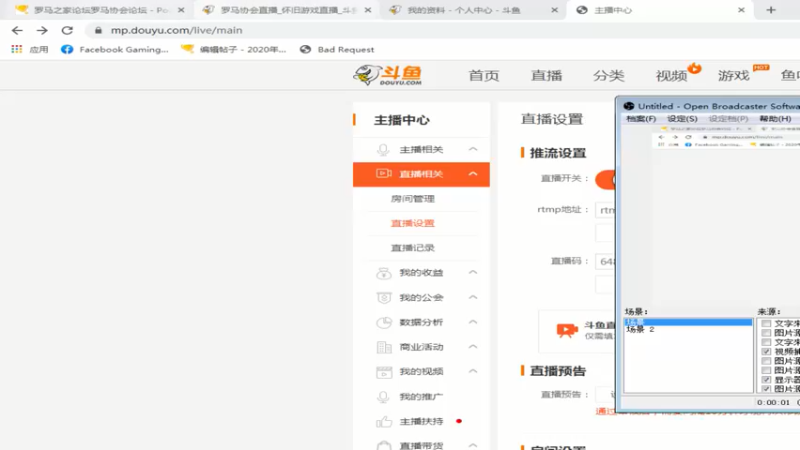800x450 pixels.
Task: Open 视频 in the Douyu navigation
Action: (x=671, y=76)
